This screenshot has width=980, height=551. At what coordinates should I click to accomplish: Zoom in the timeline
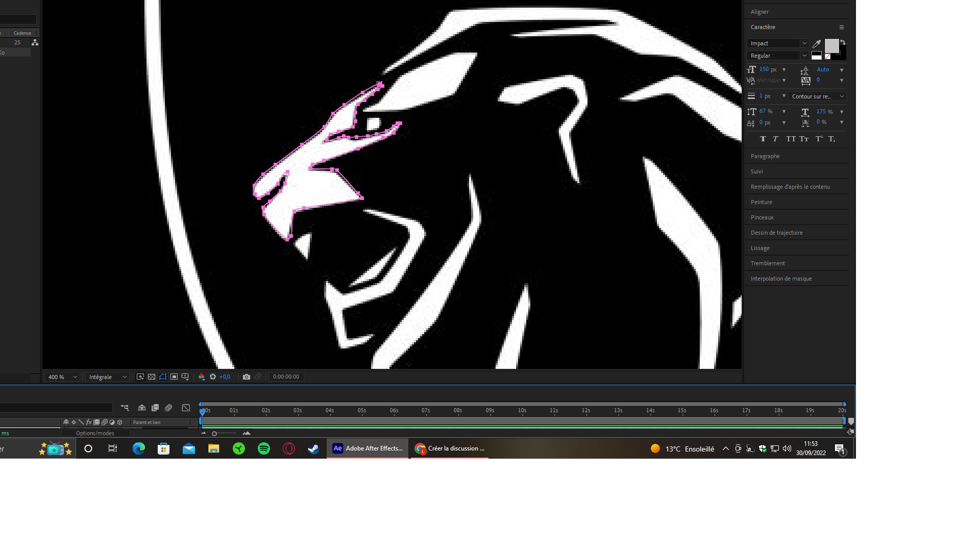[x=247, y=433]
